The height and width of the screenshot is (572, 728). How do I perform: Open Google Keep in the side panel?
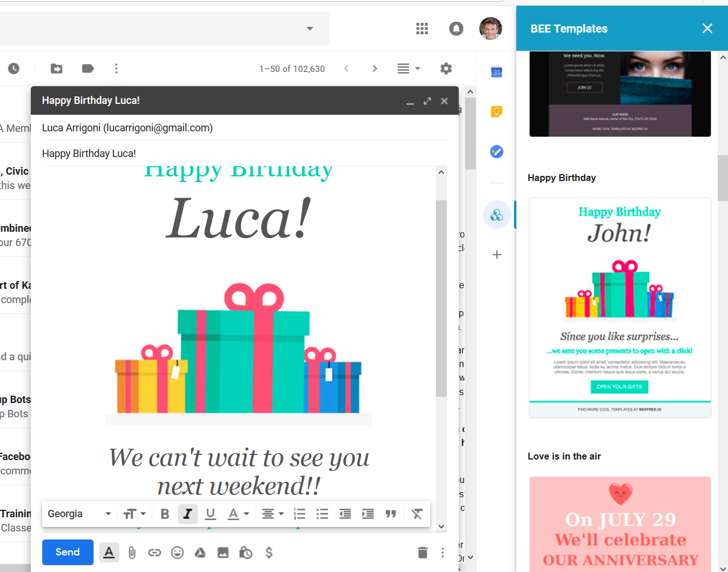coord(496,111)
